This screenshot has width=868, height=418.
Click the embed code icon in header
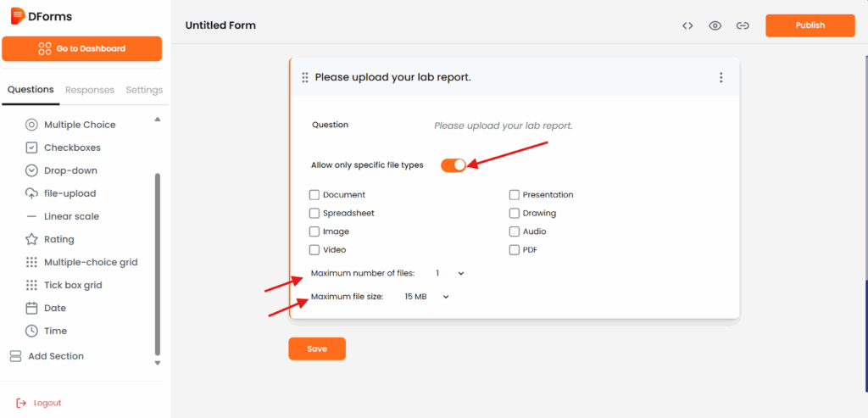[x=687, y=25]
